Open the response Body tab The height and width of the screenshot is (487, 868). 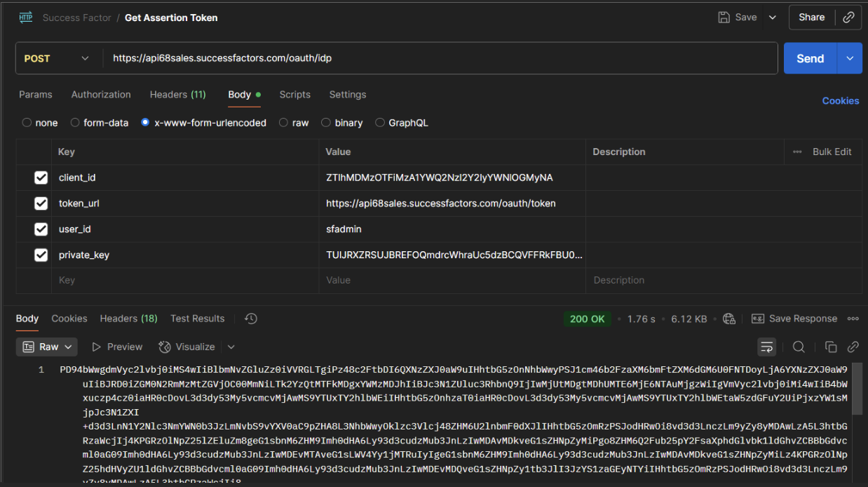(27, 319)
